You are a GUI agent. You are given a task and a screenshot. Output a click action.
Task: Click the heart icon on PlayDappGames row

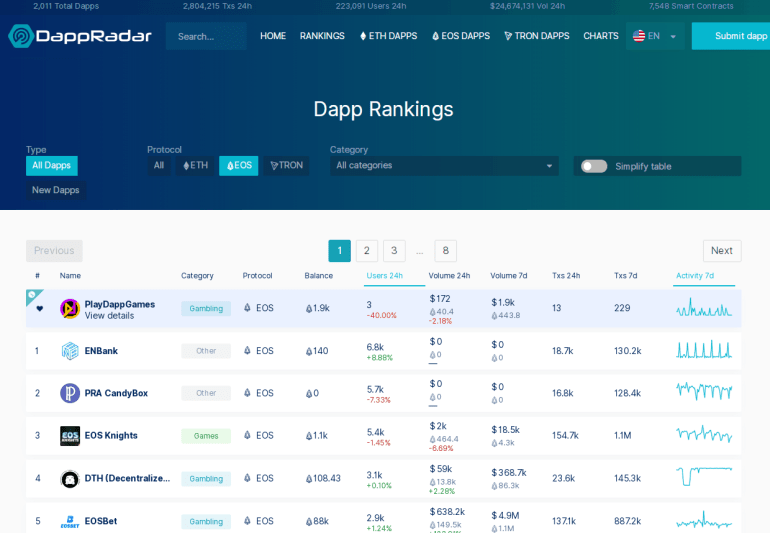point(40,309)
